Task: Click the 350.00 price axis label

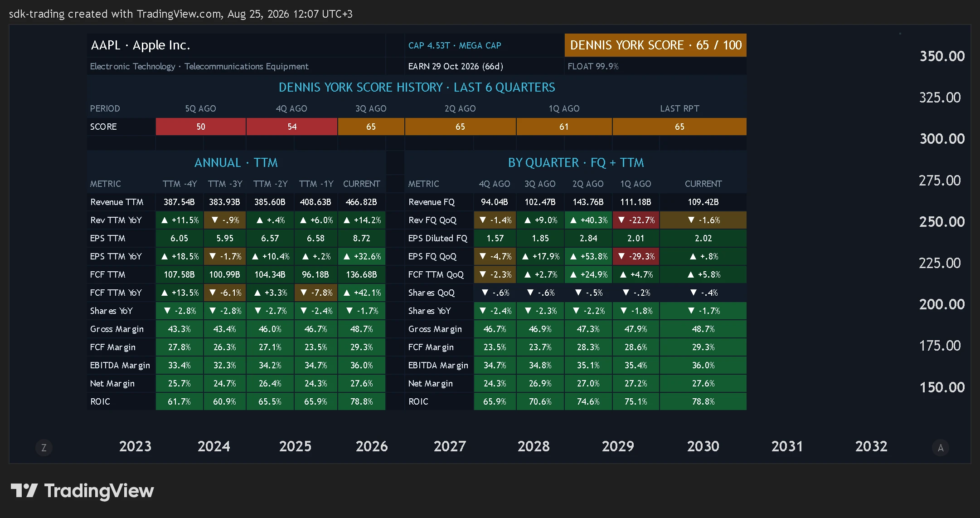Action: click(x=942, y=56)
